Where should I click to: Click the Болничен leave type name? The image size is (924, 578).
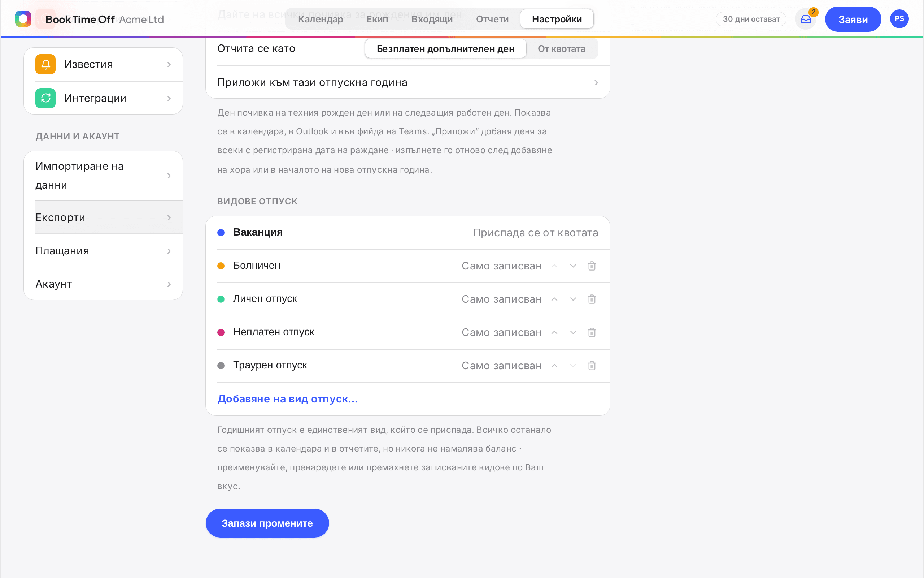point(257,265)
